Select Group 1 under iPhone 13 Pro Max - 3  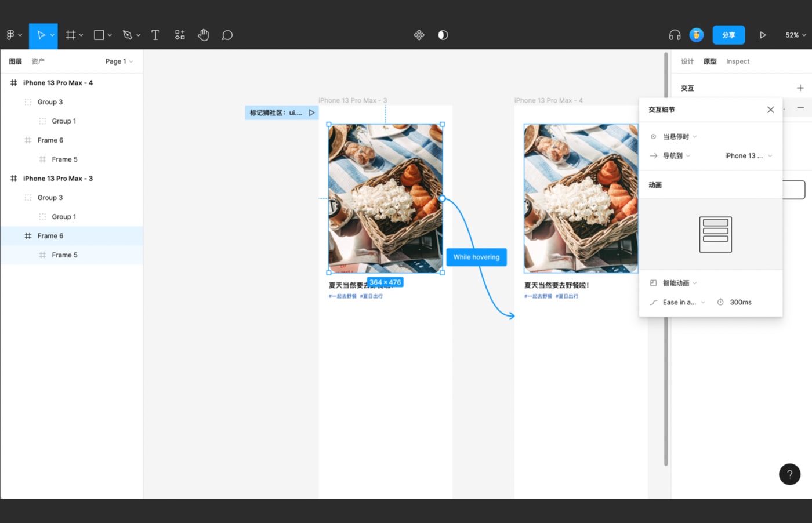tap(71, 217)
